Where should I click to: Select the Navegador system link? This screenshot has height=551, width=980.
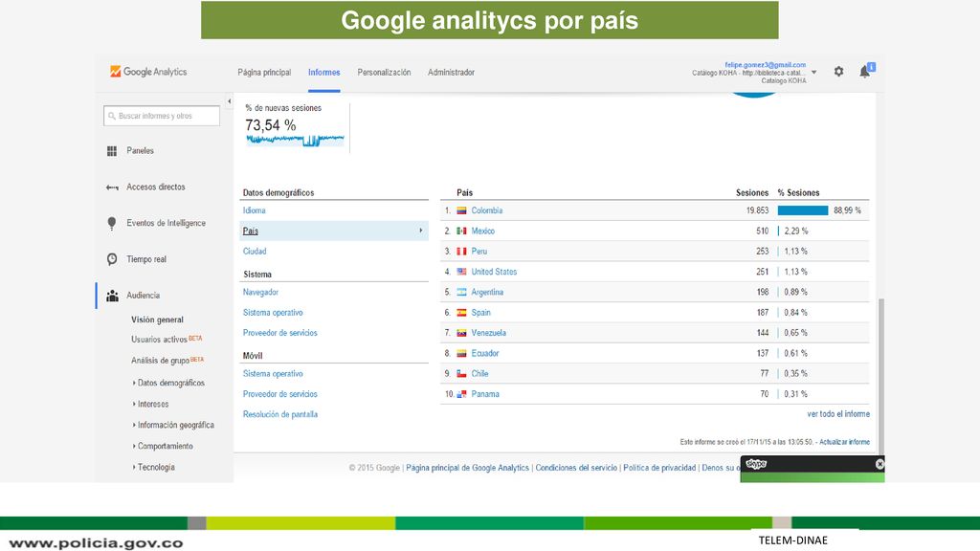[260, 292]
